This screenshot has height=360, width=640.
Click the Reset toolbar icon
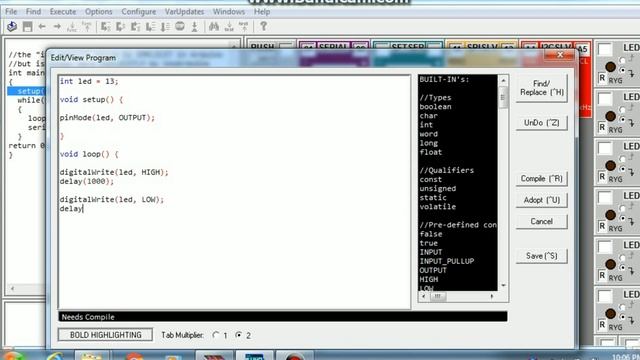tap(195, 27)
